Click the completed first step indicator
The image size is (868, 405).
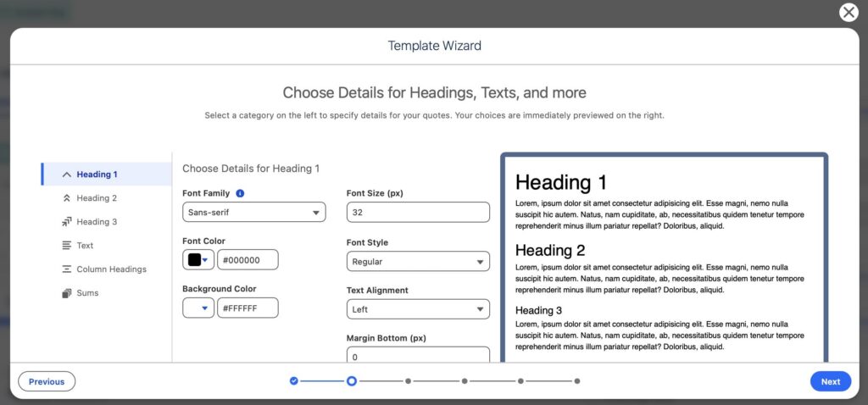[x=294, y=380]
